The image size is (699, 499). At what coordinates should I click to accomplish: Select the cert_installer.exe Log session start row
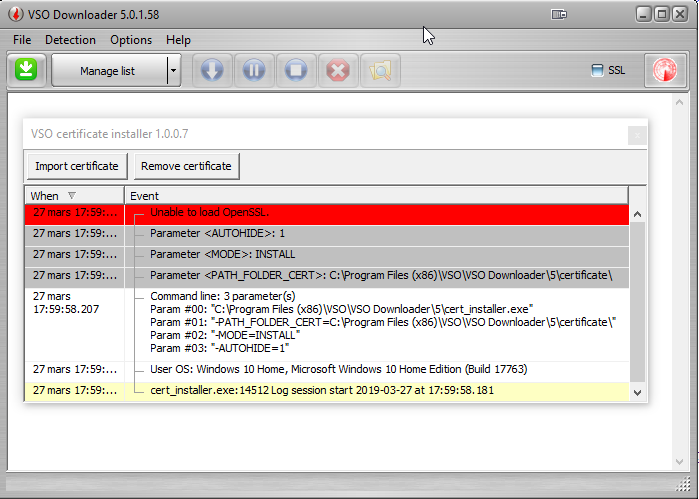(327, 391)
